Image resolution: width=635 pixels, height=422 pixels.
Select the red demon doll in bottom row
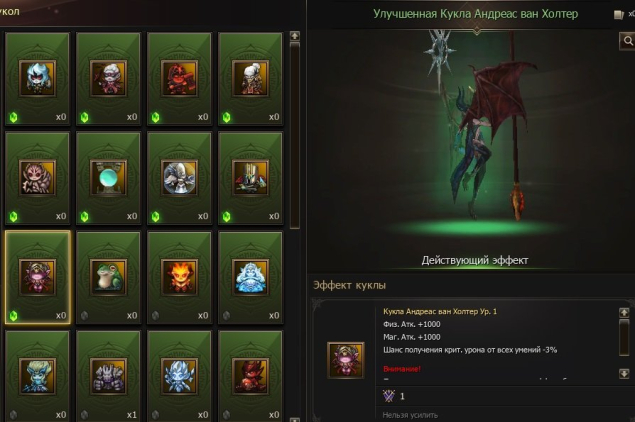pyautogui.click(x=250, y=377)
